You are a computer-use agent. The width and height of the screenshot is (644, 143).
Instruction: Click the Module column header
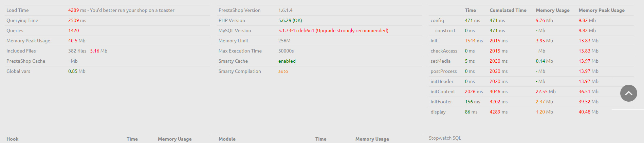(x=227, y=139)
